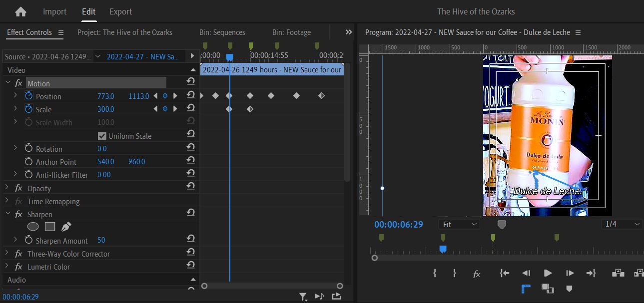The height and width of the screenshot is (303, 644).
Task: Click the play audio only button
Action: point(320,297)
